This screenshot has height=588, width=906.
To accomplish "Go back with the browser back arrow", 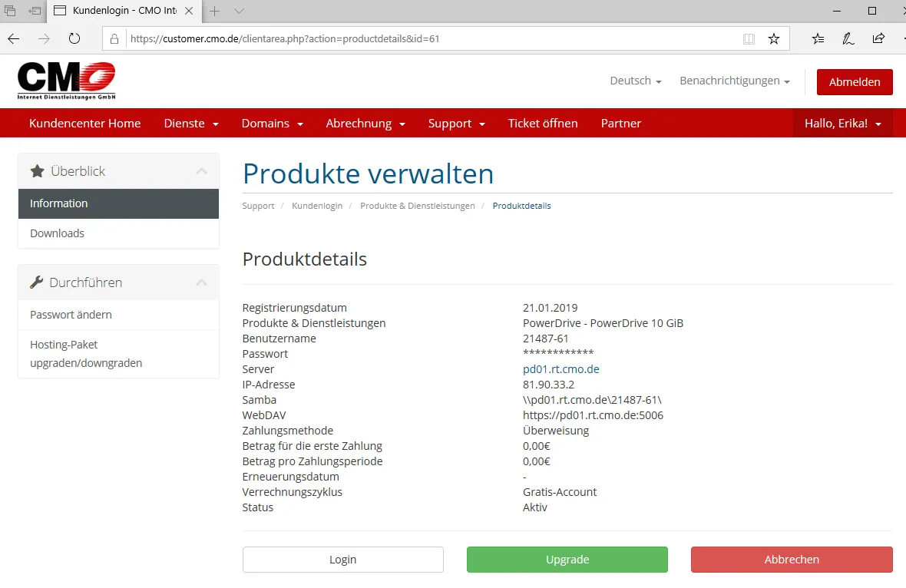I will [14, 38].
